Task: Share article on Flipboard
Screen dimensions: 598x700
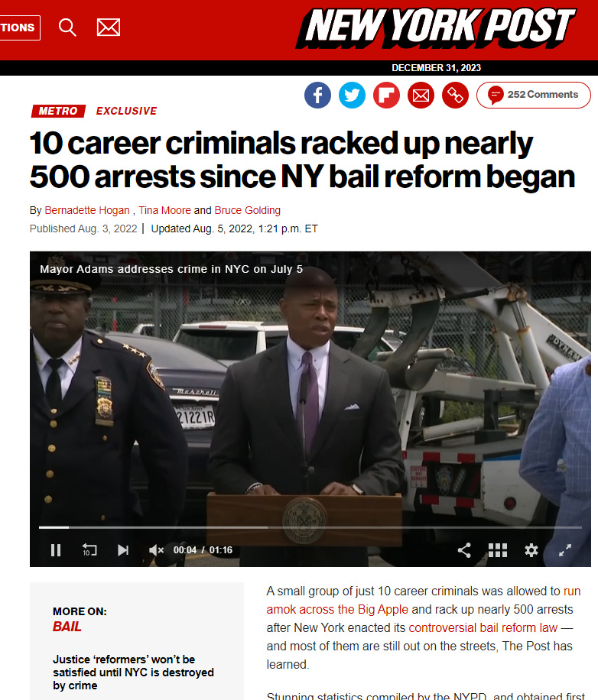Action: [x=386, y=95]
